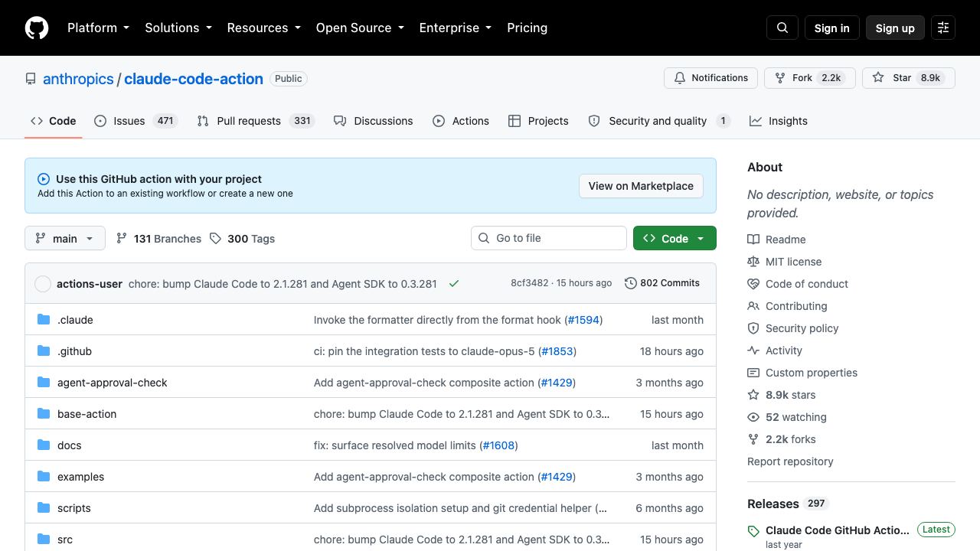This screenshot has height=551, width=980.
Task: Open the GitHub homepage logo
Action: 37,28
